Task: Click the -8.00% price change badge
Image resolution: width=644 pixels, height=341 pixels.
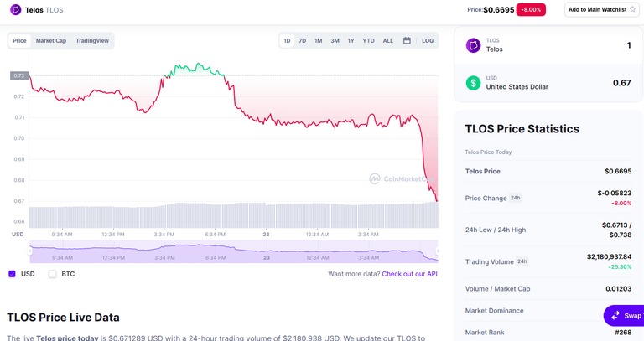Action: (x=531, y=10)
